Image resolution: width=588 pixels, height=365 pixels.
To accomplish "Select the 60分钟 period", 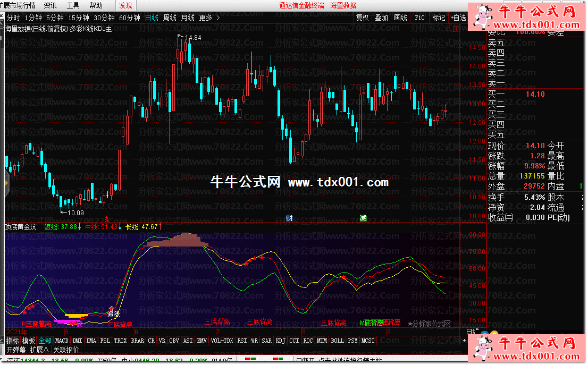I will pos(129,18).
